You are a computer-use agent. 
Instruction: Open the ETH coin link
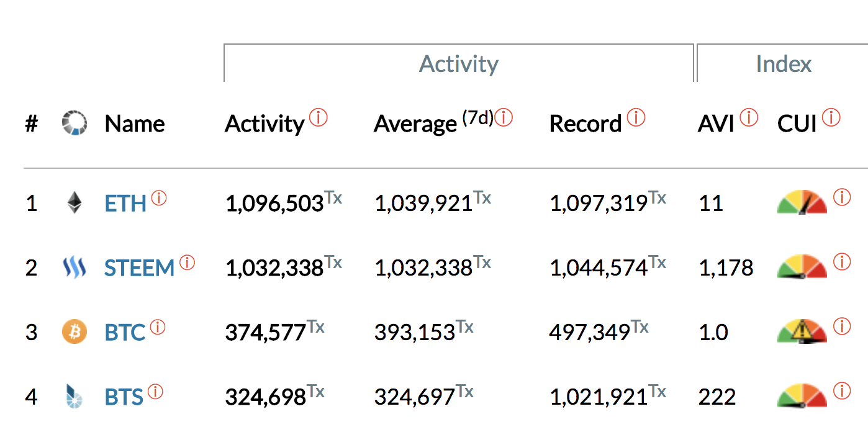[125, 204]
